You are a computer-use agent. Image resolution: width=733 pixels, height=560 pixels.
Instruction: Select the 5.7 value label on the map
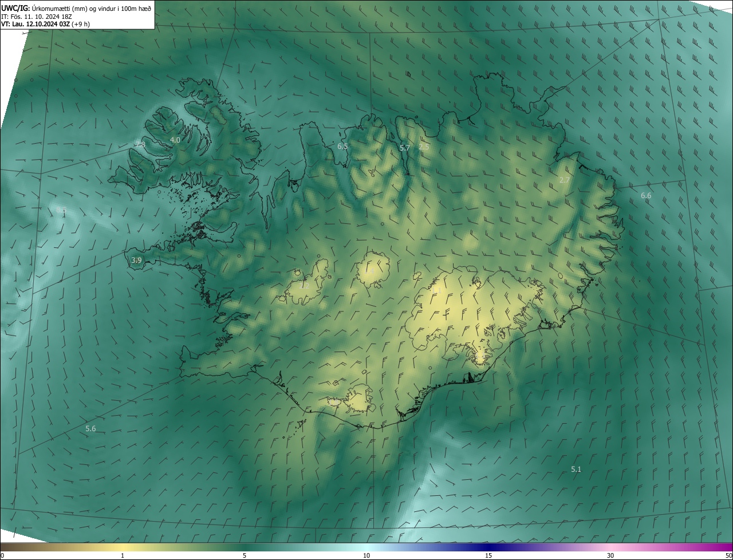404,148
